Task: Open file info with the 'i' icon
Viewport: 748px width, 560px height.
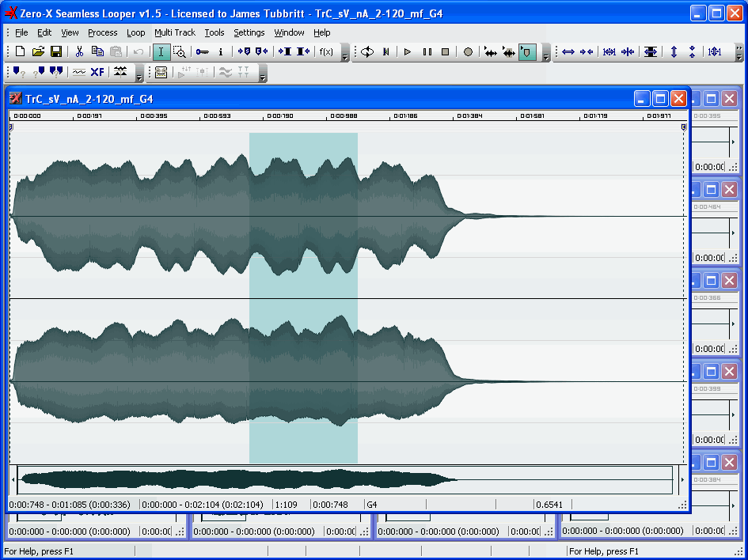Action: [x=220, y=51]
